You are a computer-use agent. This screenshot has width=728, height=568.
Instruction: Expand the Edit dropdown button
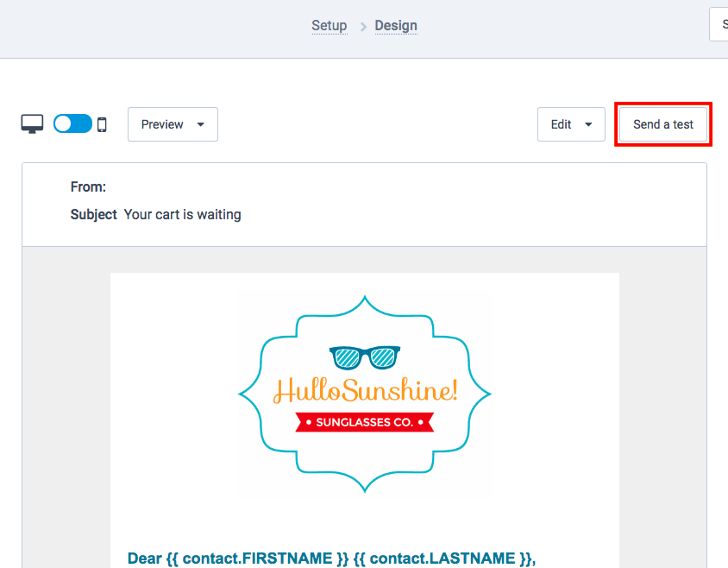(571, 124)
